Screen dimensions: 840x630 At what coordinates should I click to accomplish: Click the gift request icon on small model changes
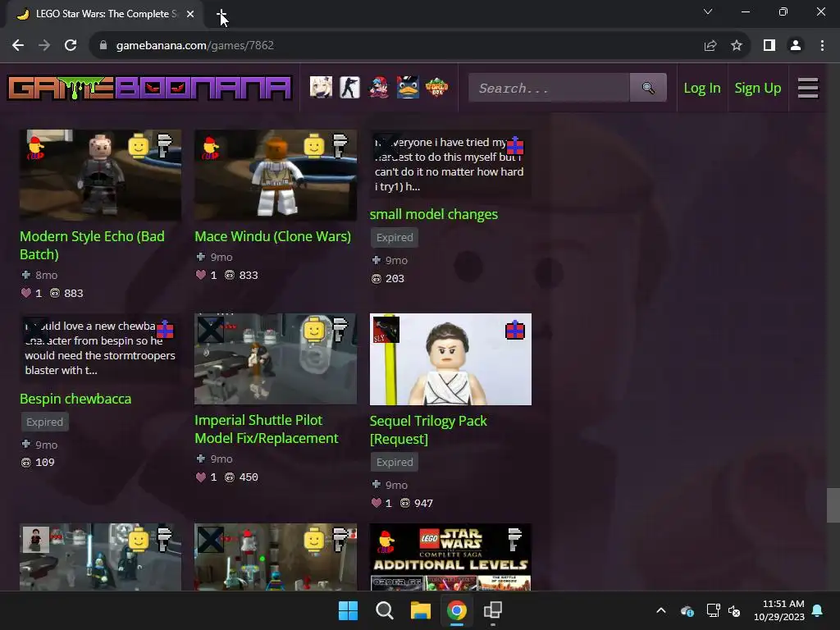click(515, 145)
